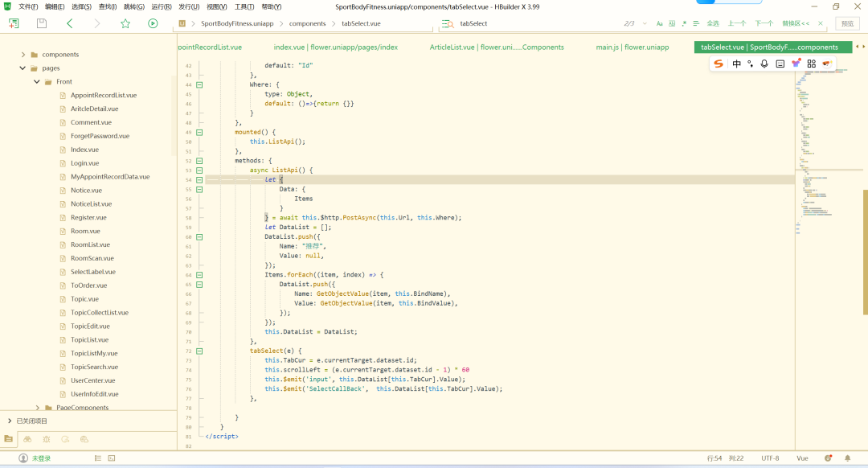Open the 运行(R) menu
868x468 pixels.
tap(162, 6)
